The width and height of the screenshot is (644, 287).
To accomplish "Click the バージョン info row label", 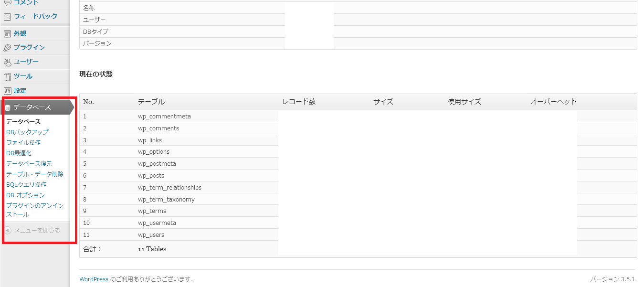I will click(x=97, y=43).
